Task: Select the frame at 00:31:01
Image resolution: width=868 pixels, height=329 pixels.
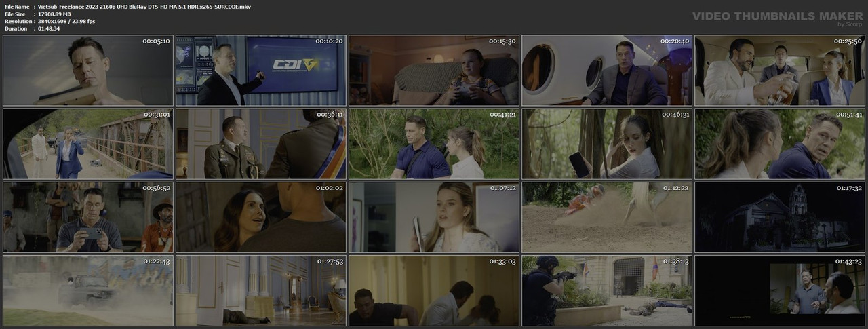Action: (88, 144)
